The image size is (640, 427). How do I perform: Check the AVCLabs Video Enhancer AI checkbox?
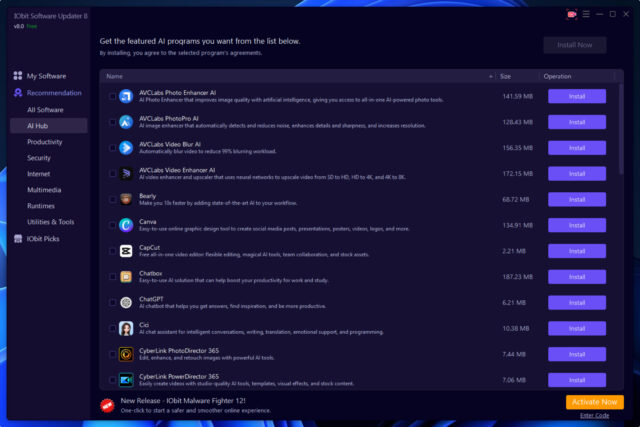112,173
